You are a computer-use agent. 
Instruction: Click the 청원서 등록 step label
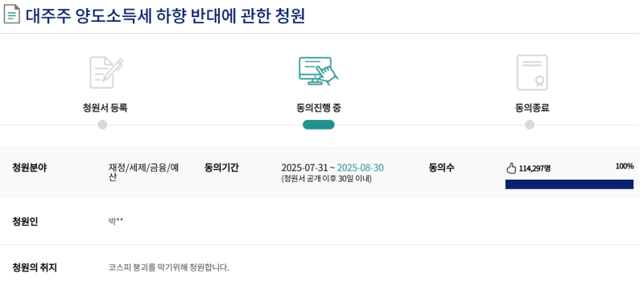coord(105,108)
